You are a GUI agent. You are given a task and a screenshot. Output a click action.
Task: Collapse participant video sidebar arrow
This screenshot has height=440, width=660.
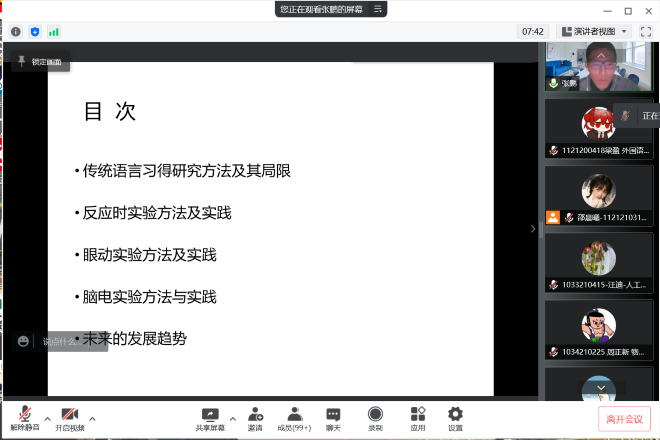coord(532,229)
